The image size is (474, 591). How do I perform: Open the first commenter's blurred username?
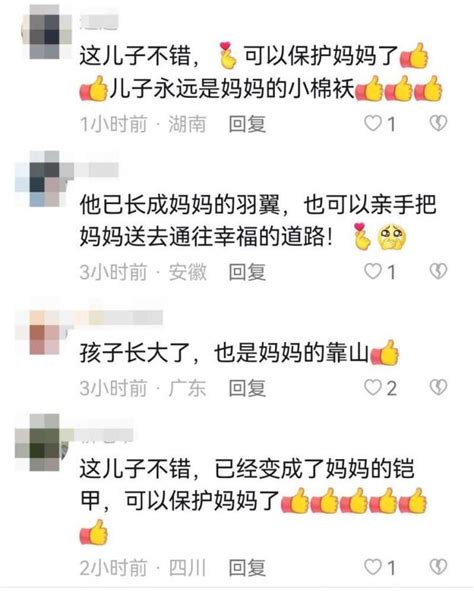point(99,22)
